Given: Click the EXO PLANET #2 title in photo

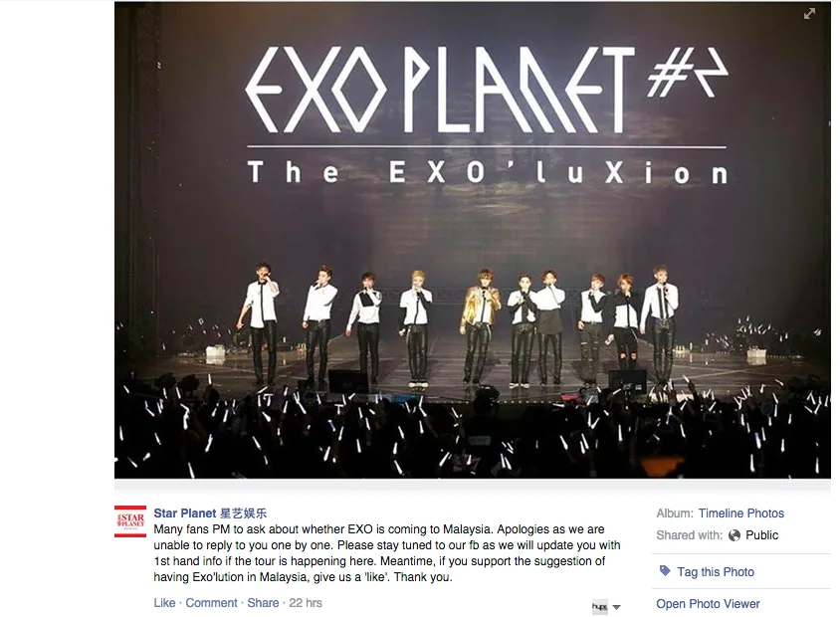Looking at the screenshot, I should pyautogui.click(x=487, y=90).
